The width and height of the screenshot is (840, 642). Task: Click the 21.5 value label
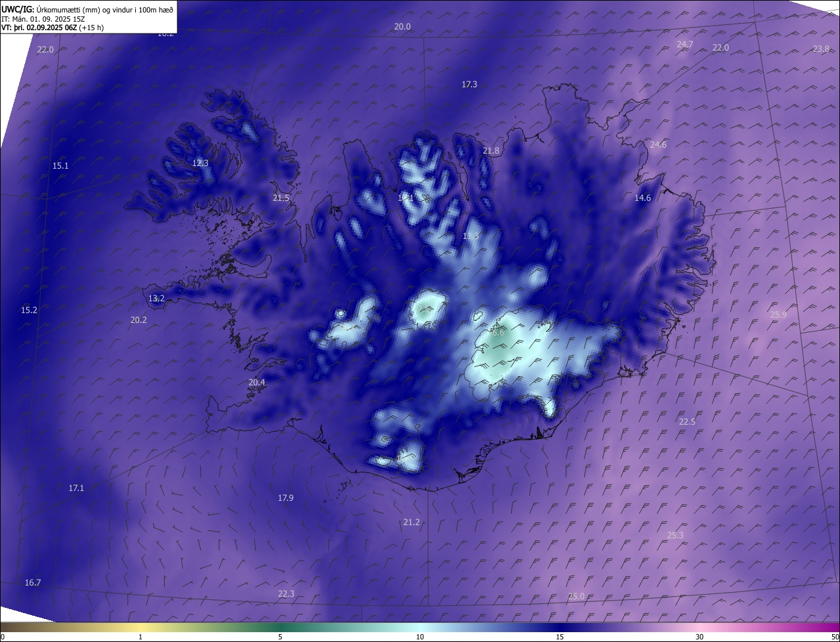pos(281,198)
